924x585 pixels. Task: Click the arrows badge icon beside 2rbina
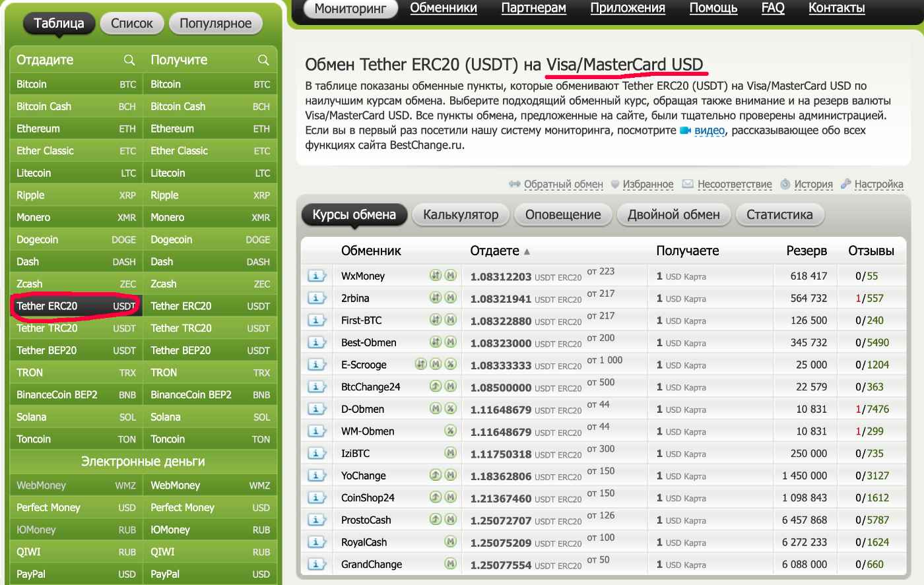[x=436, y=297]
